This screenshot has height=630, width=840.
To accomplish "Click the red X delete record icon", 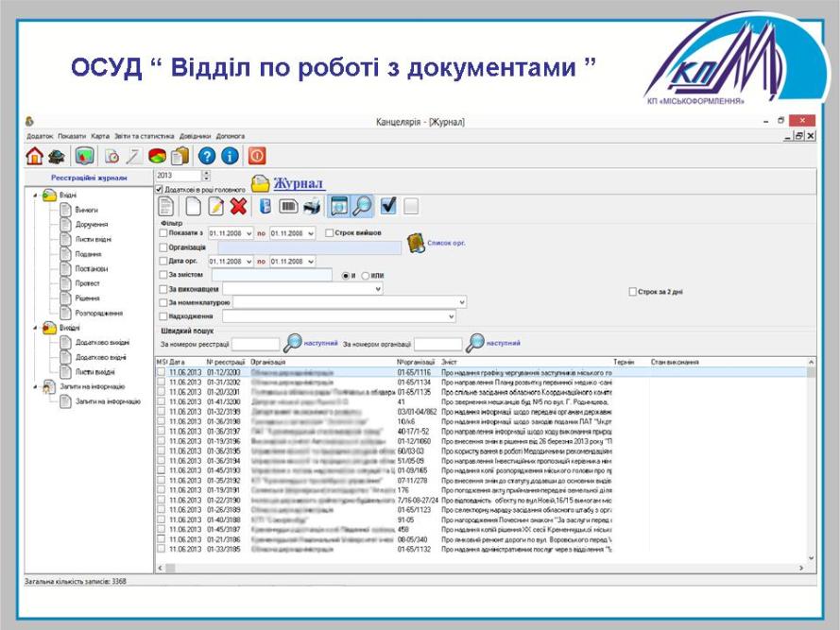I will 238,206.
